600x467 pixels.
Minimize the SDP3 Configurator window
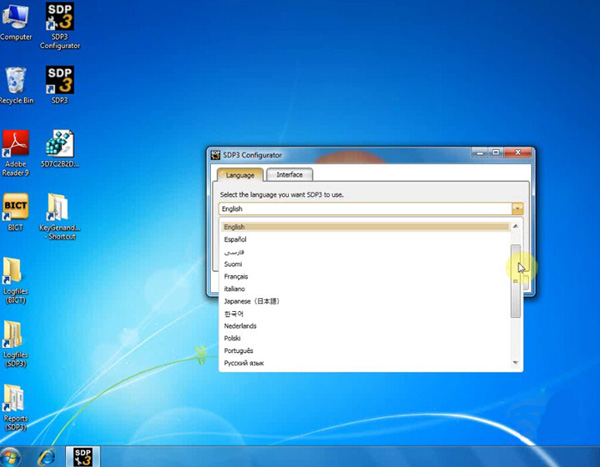point(479,152)
